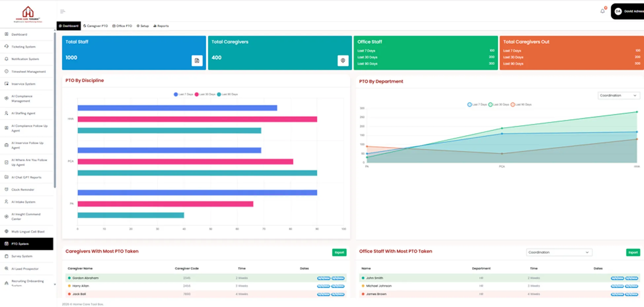The width and height of the screenshot is (644, 307).
Task: Click the Caregiver Code column header
Action: (187, 268)
